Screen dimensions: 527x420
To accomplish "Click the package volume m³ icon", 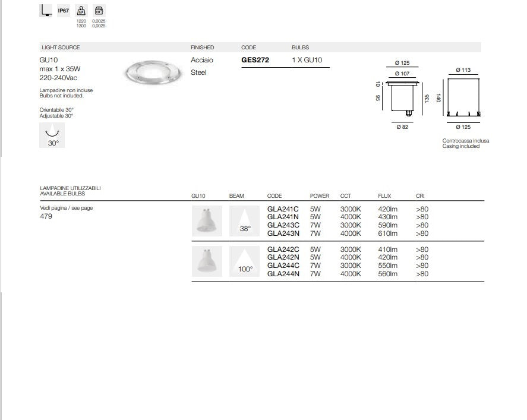I will [99, 10].
